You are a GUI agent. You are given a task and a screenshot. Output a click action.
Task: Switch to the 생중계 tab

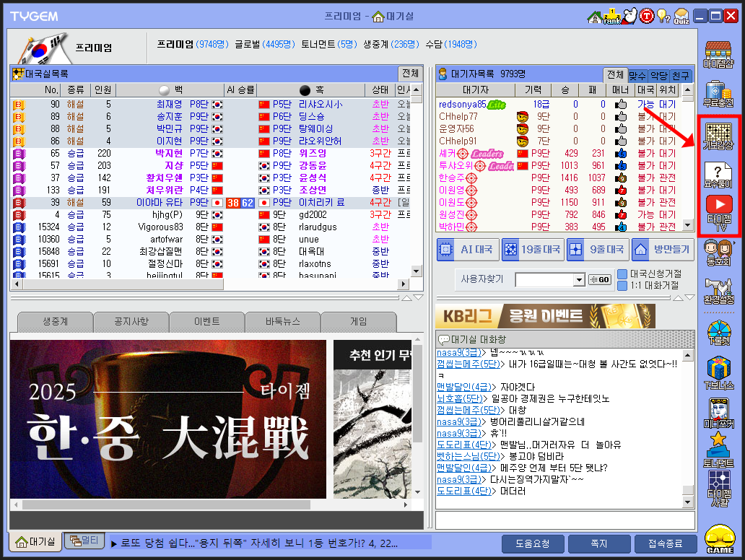tap(56, 322)
